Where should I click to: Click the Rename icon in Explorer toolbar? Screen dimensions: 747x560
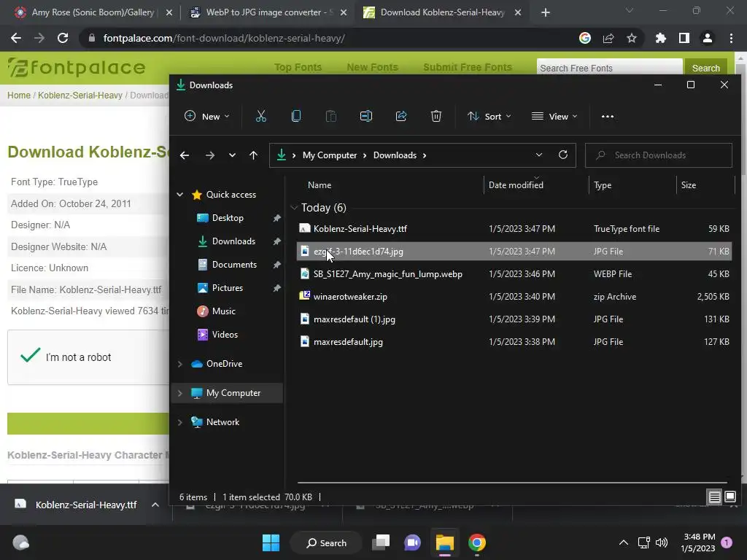[x=366, y=116]
